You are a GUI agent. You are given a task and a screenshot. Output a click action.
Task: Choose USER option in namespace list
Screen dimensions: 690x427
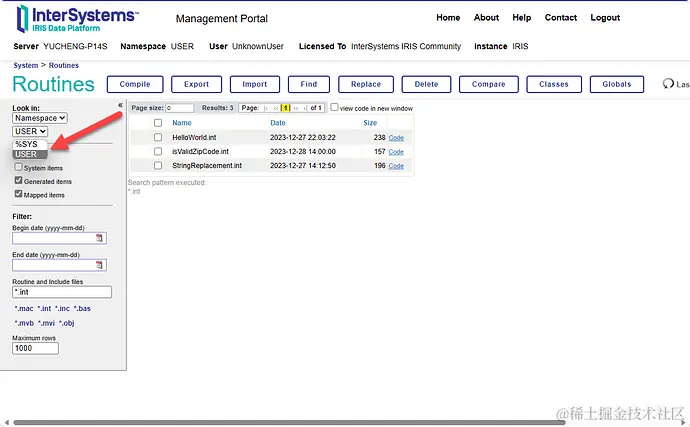(30, 154)
